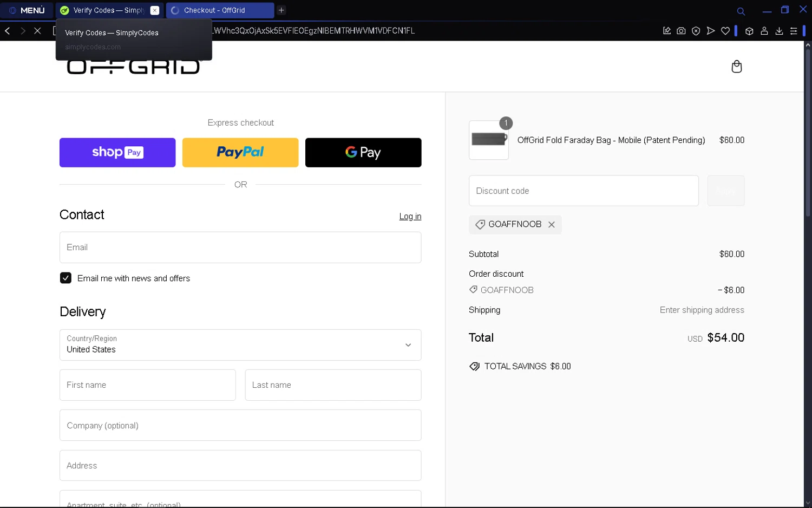812x508 pixels.
Task: Go back to the previous page
Action: click(x=8, y=31)
